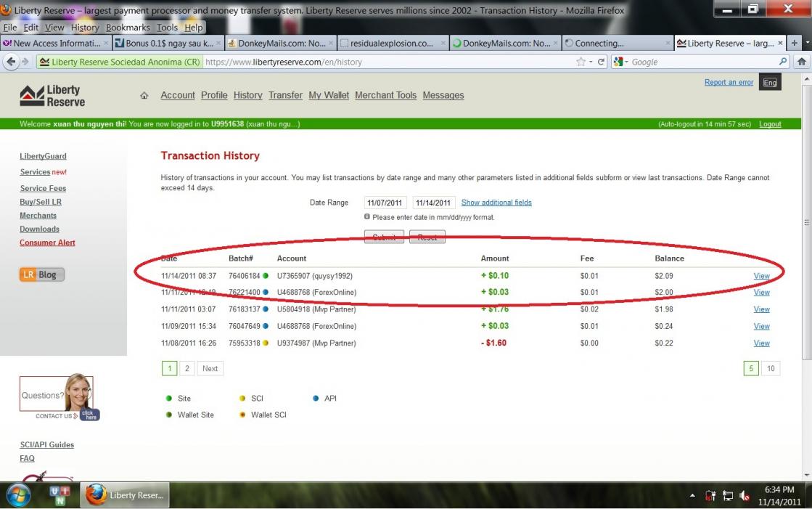812x509 pixels.
Task: Click the Logout link
Action: [x=770, y=124]
